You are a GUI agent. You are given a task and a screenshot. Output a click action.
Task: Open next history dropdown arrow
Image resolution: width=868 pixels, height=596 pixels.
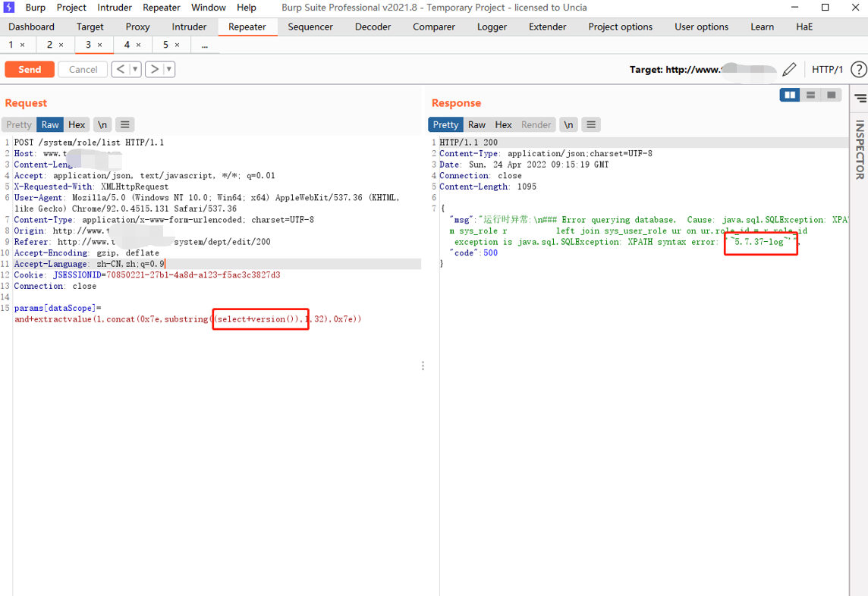(x=169, y=69)
